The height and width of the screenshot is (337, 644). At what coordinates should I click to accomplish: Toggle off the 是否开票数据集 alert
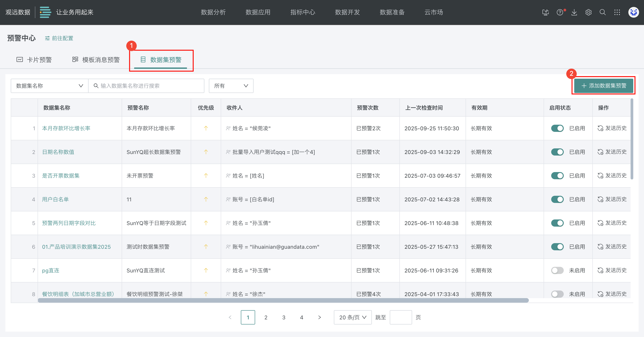click(557, 176)
